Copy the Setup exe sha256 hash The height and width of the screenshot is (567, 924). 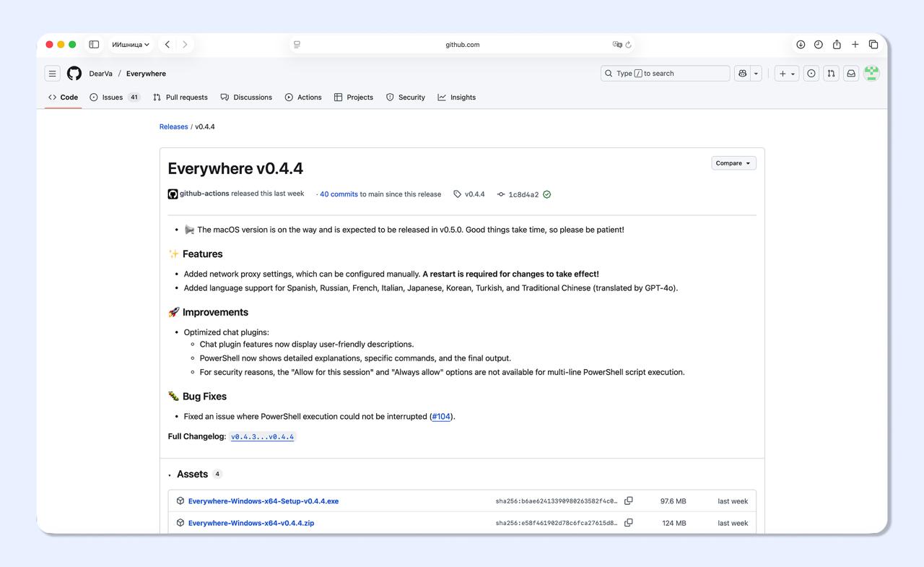pos(628,501)
